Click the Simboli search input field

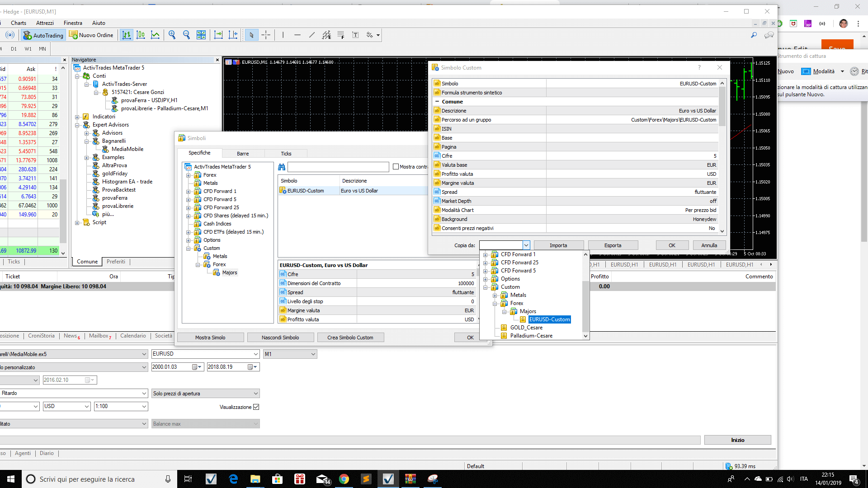(x=338, y=167)
